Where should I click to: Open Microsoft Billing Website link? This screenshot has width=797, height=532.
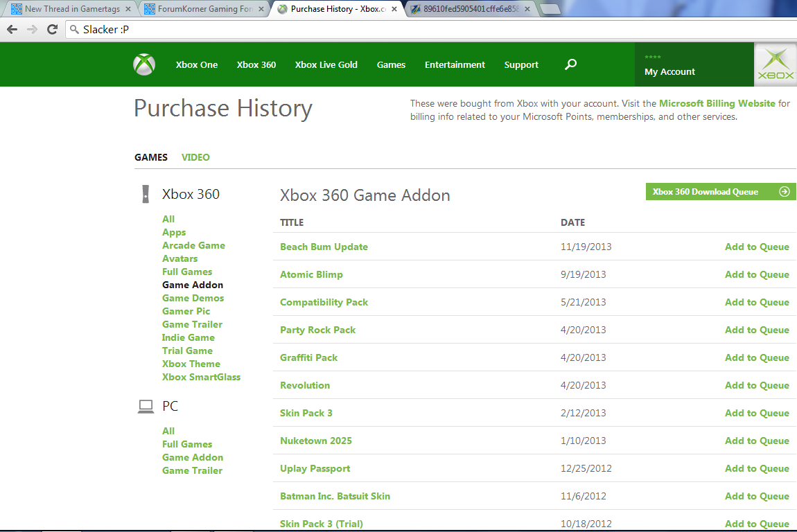click(717, 103)
